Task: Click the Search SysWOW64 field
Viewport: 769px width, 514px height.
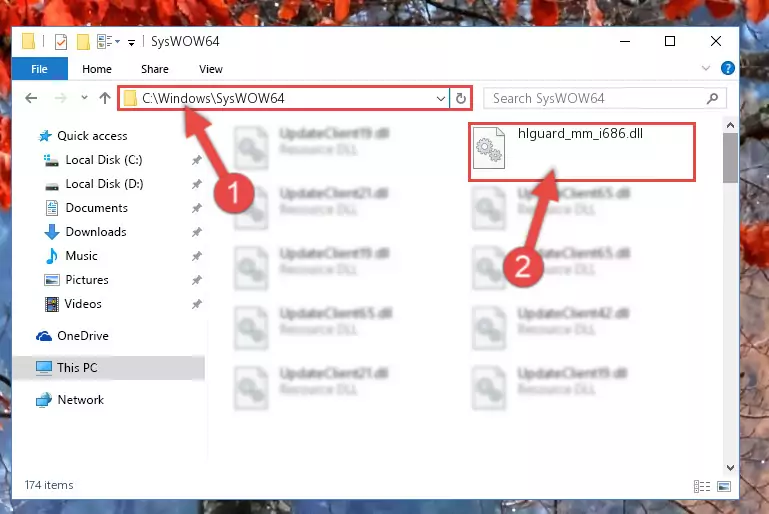Action: point(604,98)
